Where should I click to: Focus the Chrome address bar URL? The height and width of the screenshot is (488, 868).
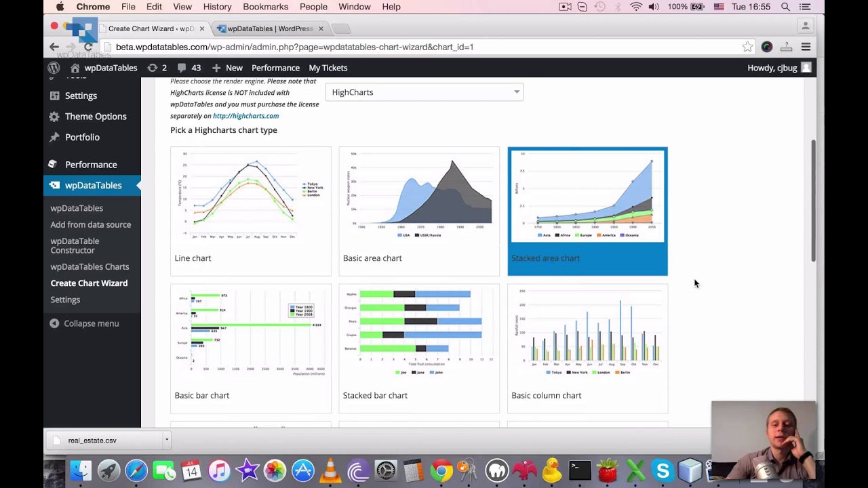(x=295, y=47)
